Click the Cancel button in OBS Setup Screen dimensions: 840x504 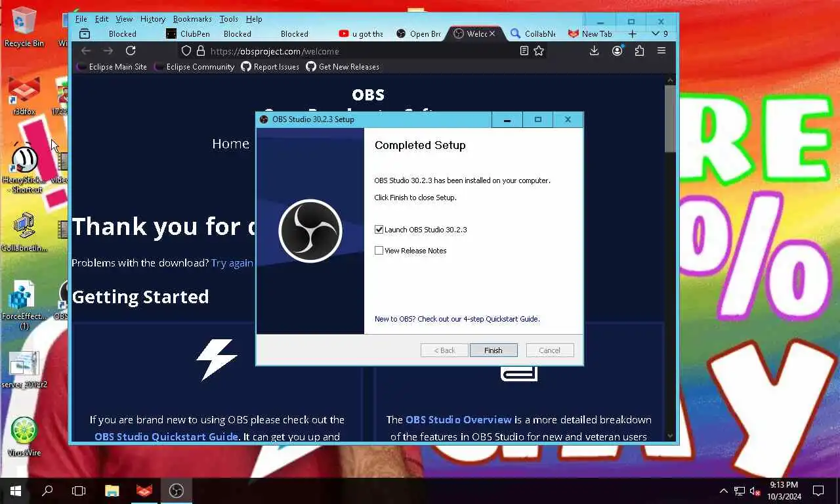pyautogui.click(x=550, y=350)
